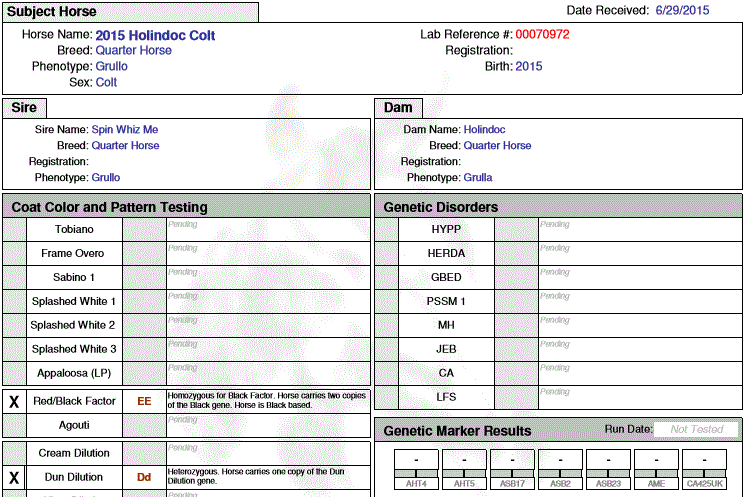The height and width of the screenshot is (497, 746).
Task: Check the empty box beside HYPP
Action: pos(386,230)
